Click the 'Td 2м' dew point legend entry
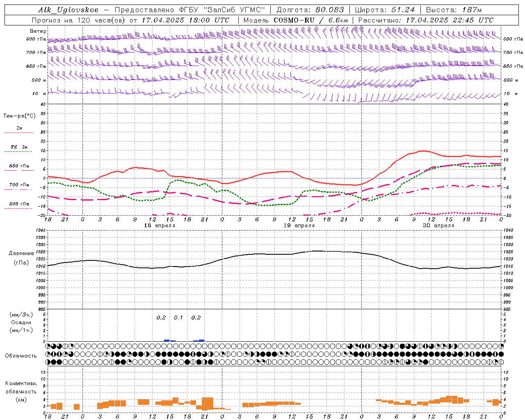525x420 pixels. click(x=19, y=147)
